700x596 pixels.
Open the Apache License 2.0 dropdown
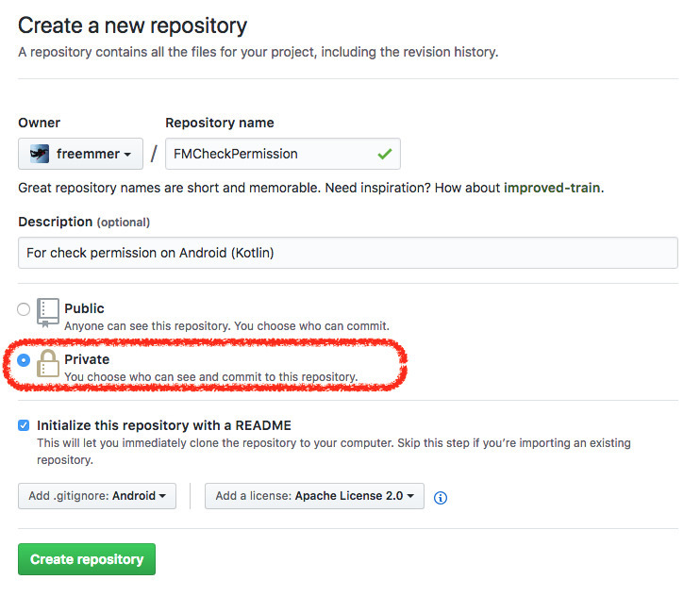coord(314,496)
